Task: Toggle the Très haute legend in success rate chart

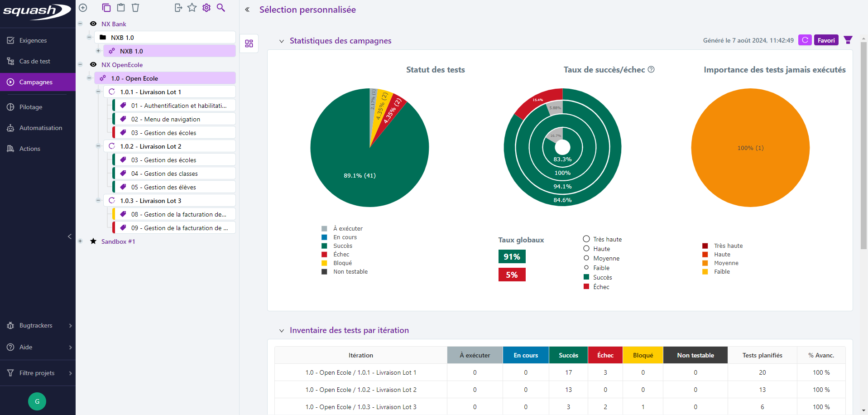Action: tap(607, 239)
